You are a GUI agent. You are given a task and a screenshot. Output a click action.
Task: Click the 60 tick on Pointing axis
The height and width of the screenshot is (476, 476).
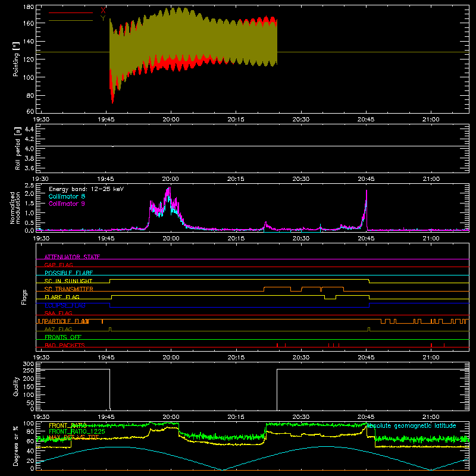30,111
